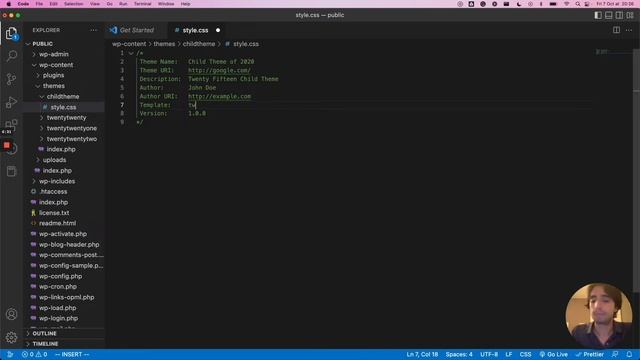Screen dimensions: 640x360
Task: Open the Extensions view icon
Action: tap(11, 124)
